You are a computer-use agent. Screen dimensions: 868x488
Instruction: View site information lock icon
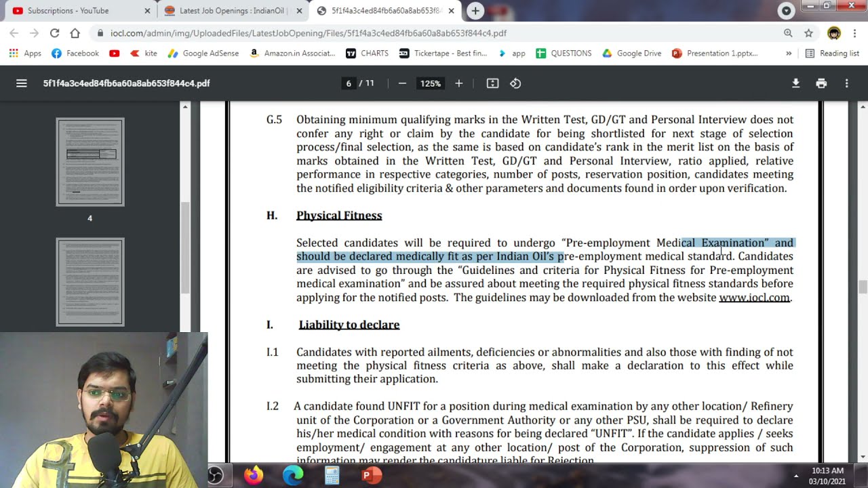point(100,33)
